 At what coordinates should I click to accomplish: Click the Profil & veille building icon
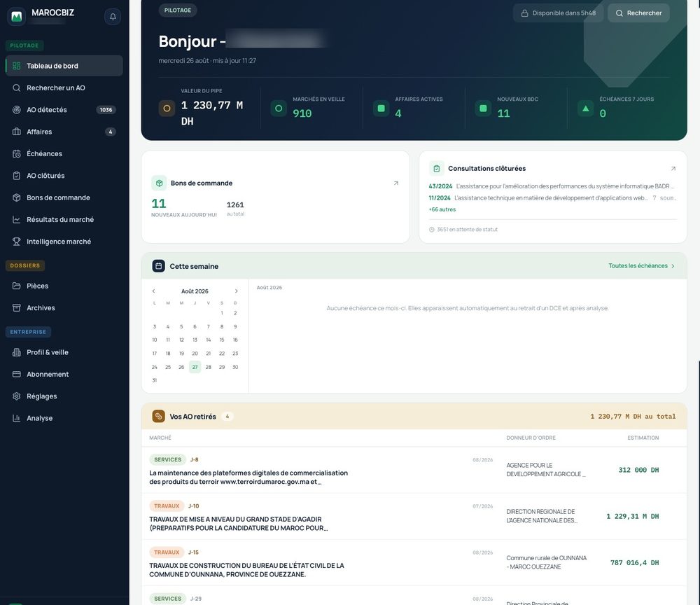point(17,352)
